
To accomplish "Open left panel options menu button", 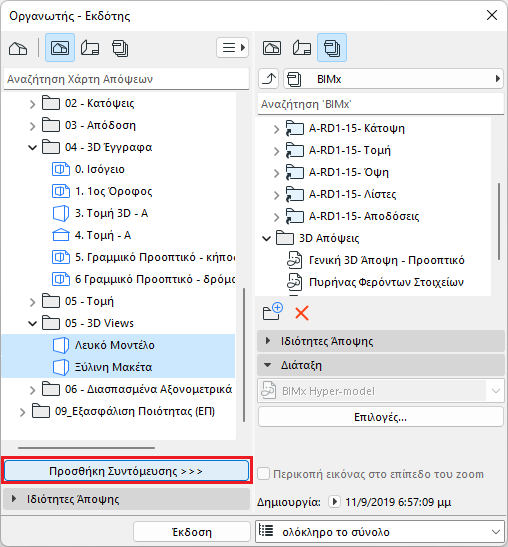I will click(232, 47).
